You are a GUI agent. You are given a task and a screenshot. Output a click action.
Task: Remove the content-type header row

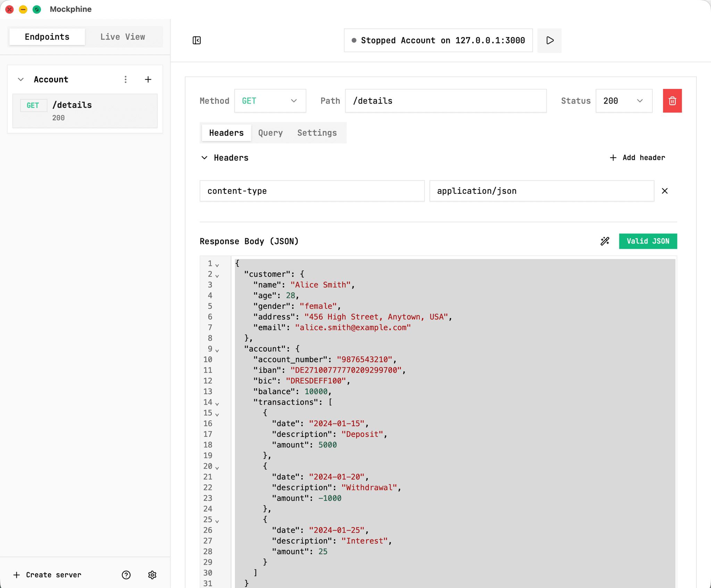click(664, 191)
